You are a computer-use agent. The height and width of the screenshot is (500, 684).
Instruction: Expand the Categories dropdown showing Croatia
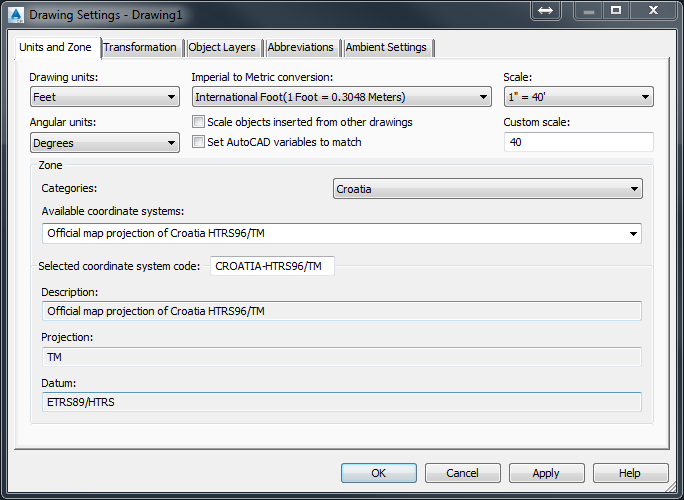(488, 188)
